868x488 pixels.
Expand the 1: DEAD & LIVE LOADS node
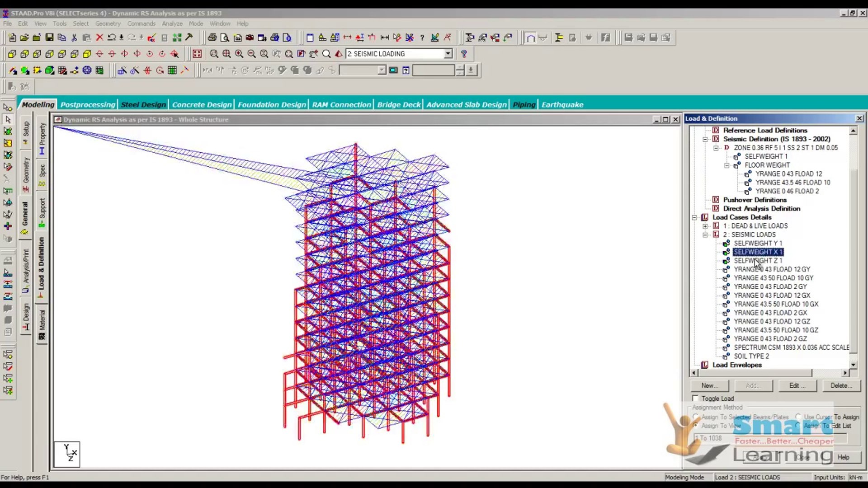[705, 226]
